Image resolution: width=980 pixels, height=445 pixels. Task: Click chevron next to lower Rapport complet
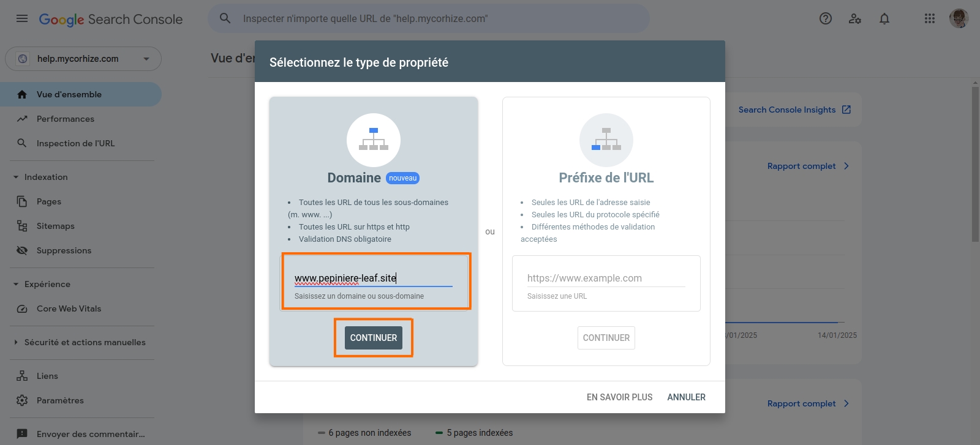coord(846,403)
